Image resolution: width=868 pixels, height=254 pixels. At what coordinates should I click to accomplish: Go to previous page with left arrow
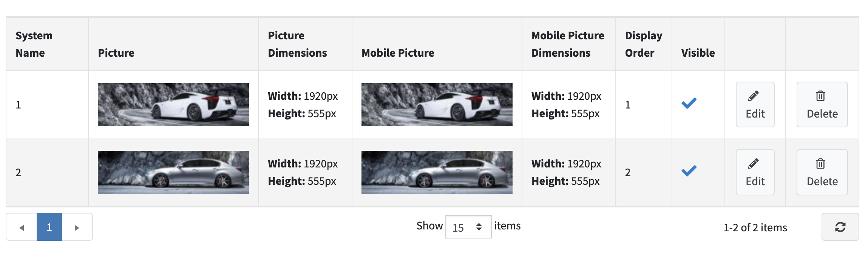point(22,227)
